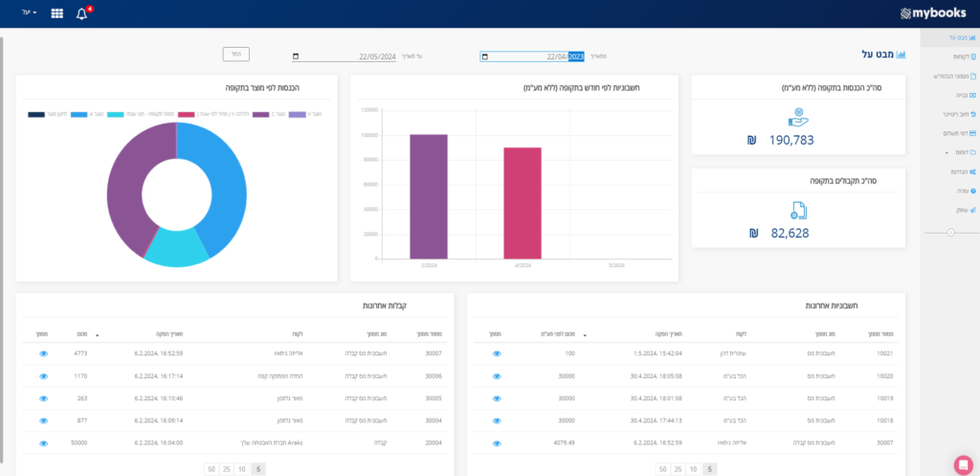Sort invoices by תאריך הפקה arrow
This screenshot has height=476, width=980.
click(x=585, y=335)
